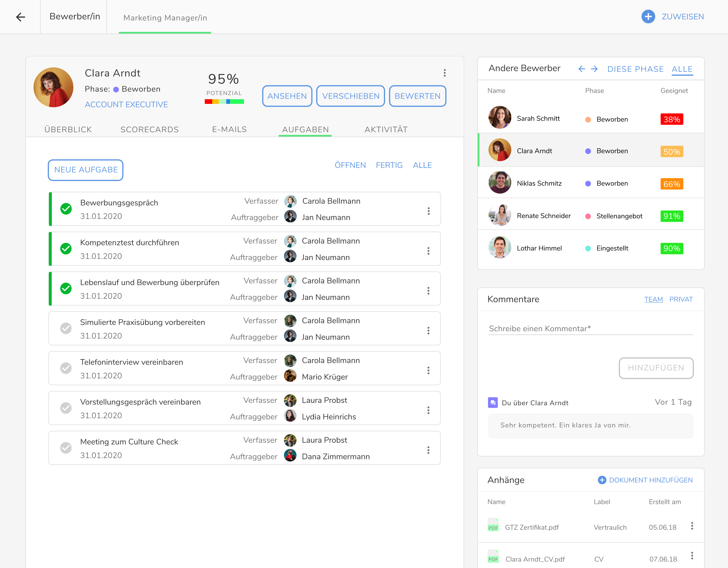This screenshot has width=728, height=568.
Task: Click the comment icon beside Du über Clara Arndt
Action: pyautogui.click(x=493, y=403)
